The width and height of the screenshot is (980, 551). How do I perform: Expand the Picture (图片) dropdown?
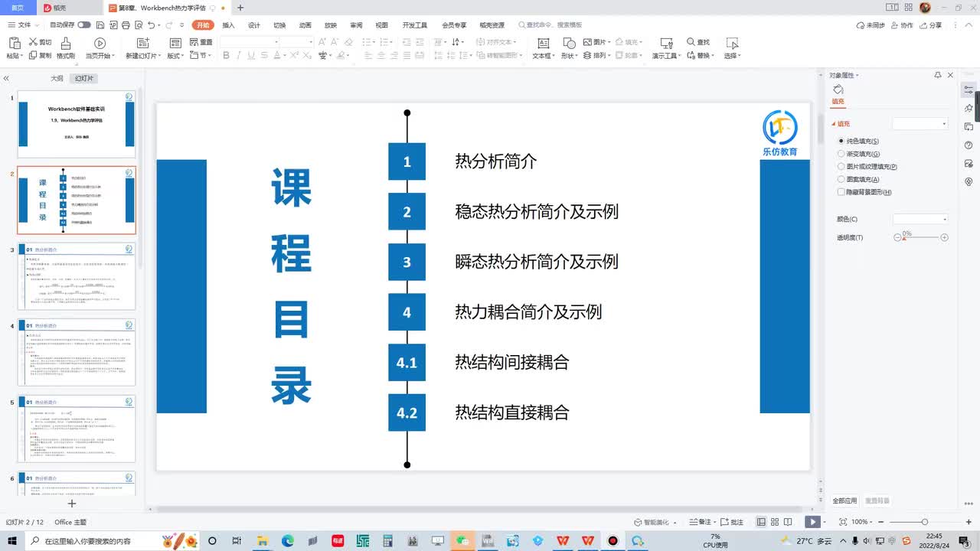pyautogui.click(x=596, y=42)
